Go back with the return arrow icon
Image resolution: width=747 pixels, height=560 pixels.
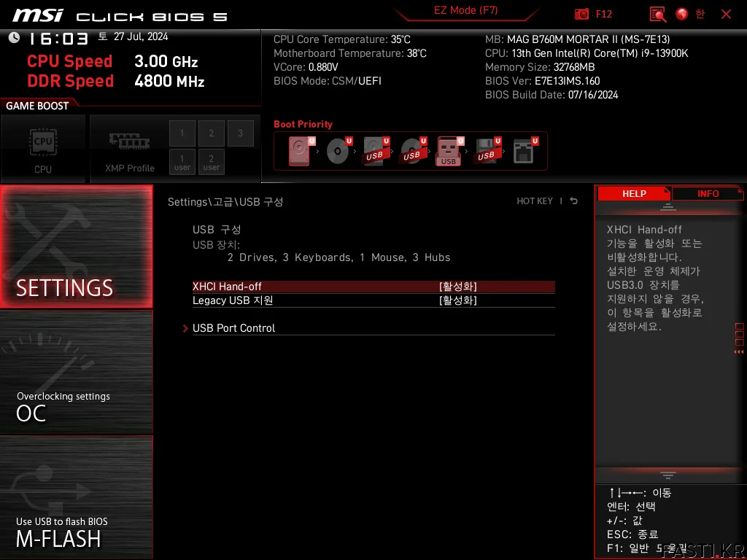coord(574,201)
